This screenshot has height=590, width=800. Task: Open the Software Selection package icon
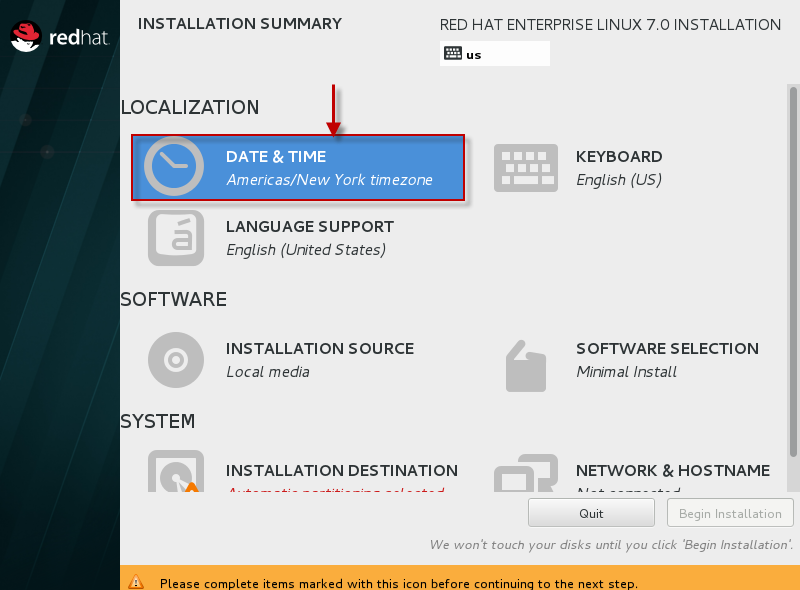pos(526,366)
